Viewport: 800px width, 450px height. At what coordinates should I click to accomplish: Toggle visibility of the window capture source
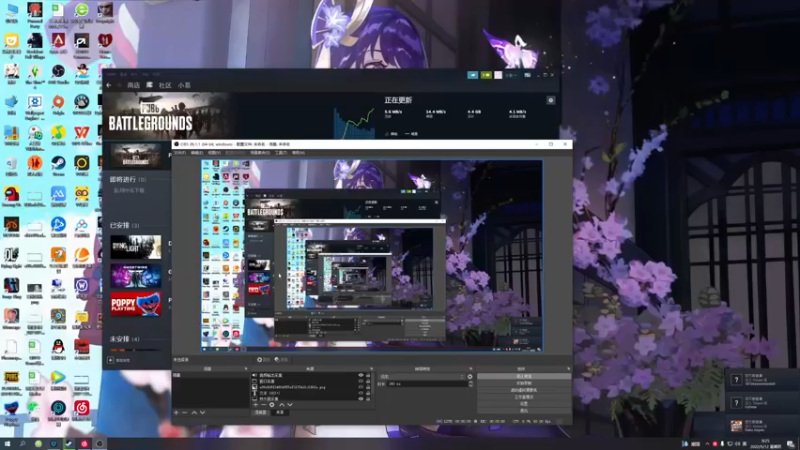pyautogui.click(x=361, y=381)
